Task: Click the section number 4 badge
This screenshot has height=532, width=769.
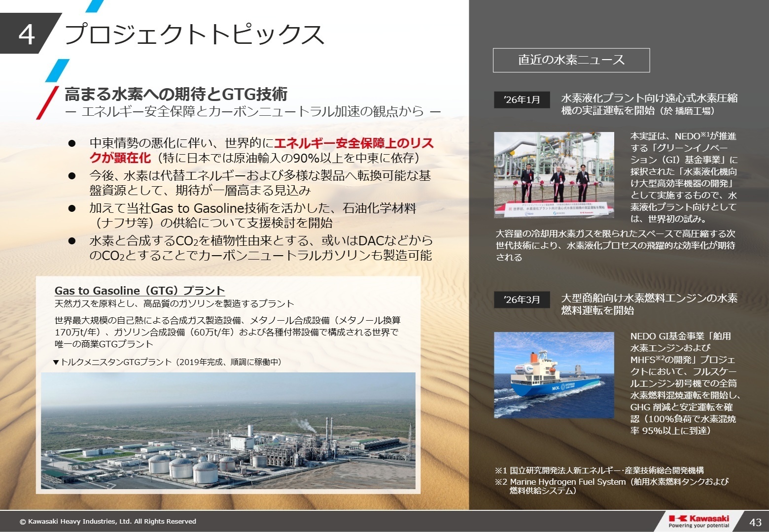Action: pyautogui.click(x=27, y=33)
